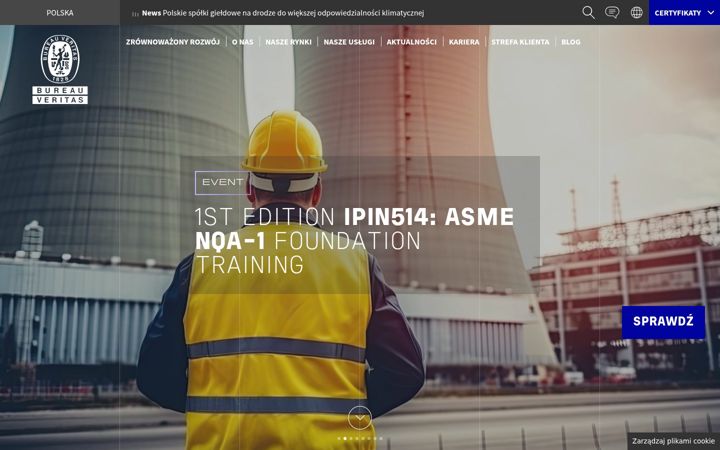Open Zarządzaj plikami cookie link
The image size is (720, 450).
(674, 441)
